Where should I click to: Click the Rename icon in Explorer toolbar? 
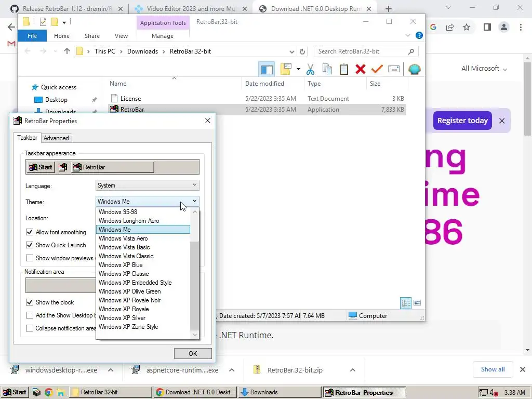click(x=394, y=69)
